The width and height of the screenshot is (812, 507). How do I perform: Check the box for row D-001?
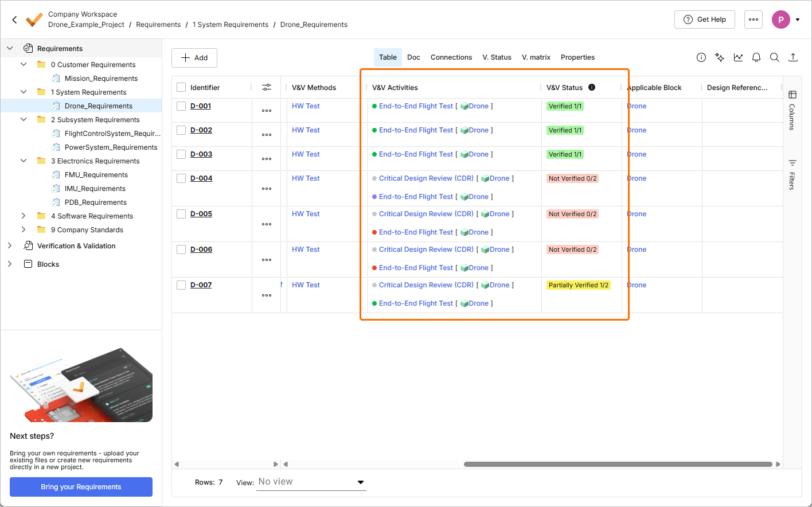181,106
